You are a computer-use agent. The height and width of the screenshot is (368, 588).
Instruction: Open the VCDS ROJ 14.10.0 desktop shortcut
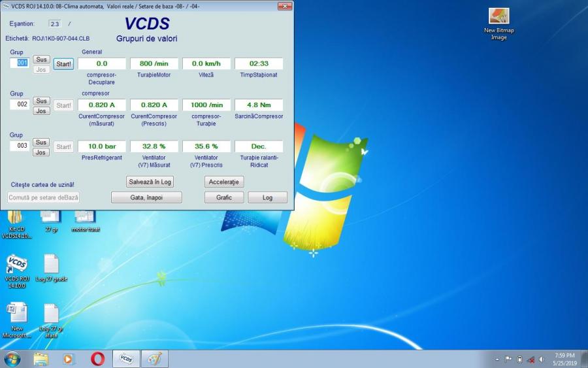pyautogui.click(x=16, y=265)
